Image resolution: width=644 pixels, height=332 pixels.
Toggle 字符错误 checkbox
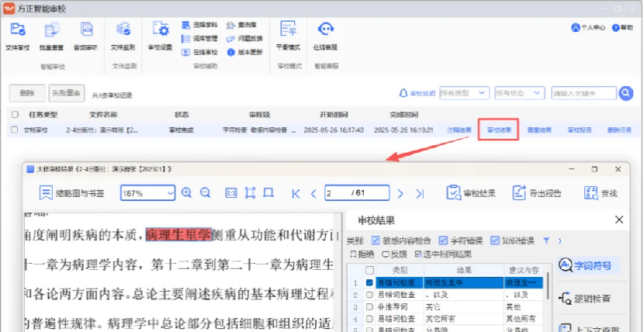tap(443, 240)
